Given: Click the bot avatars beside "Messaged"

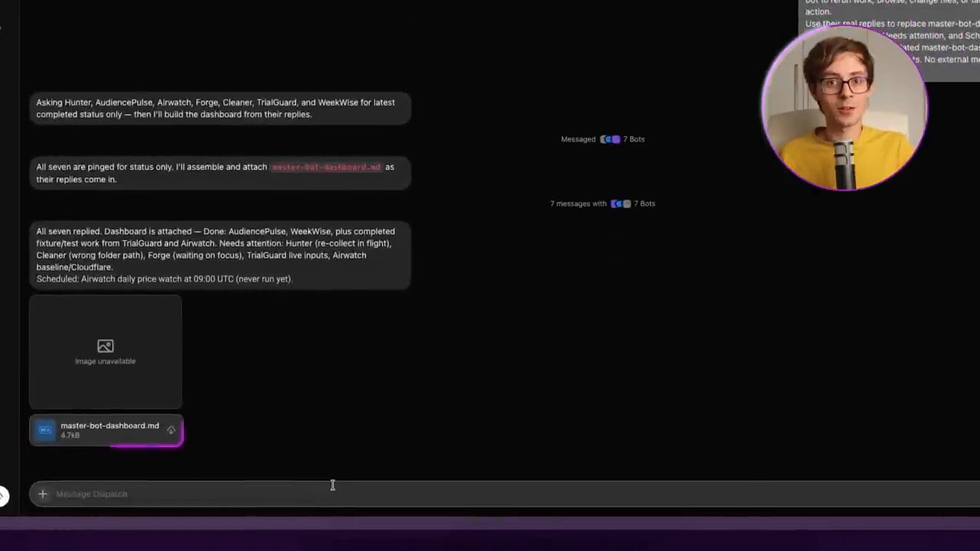Looking at the screenshot, I should [610, 139].
